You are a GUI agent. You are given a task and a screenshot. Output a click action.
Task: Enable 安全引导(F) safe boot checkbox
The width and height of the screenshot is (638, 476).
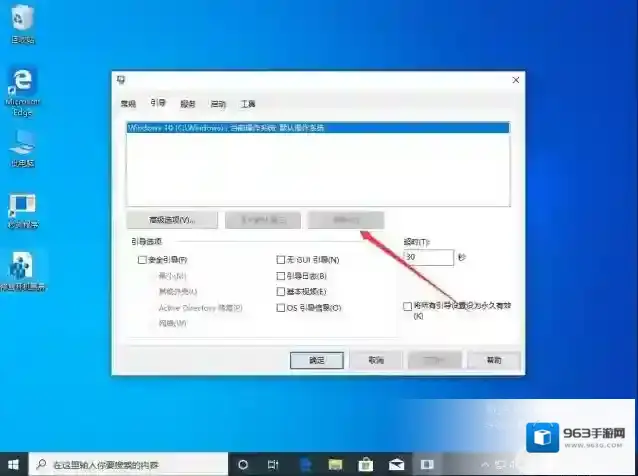142,260
